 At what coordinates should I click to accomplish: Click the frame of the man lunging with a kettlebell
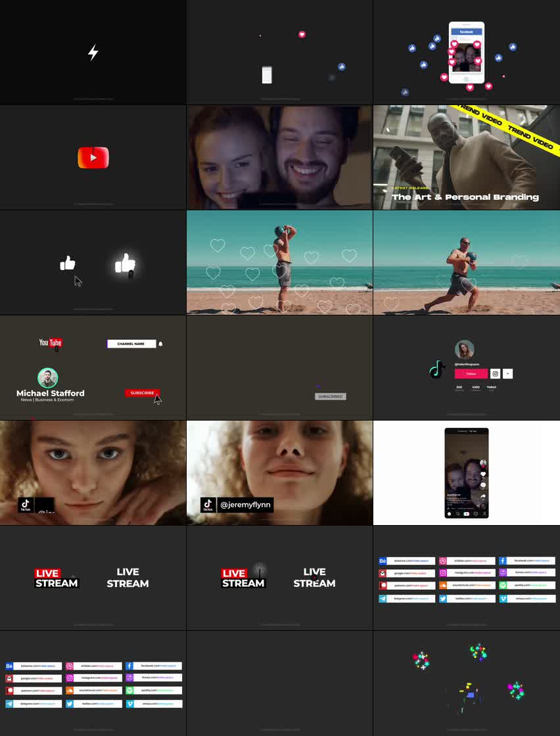(467, 262)
